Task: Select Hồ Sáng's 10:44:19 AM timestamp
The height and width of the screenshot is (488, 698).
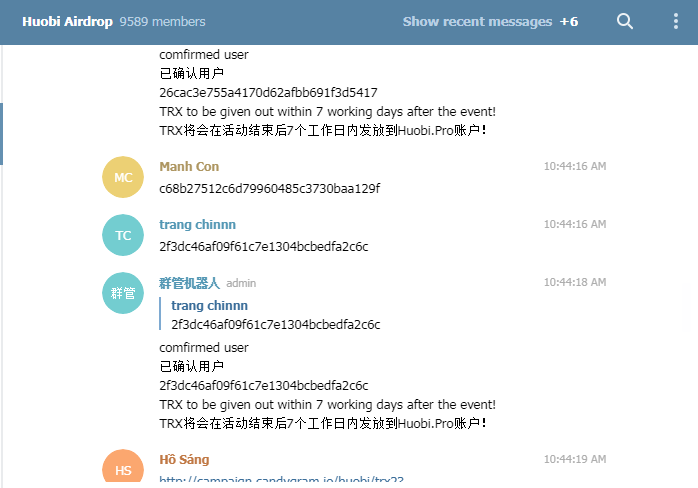Action: (x=575, y=459)
